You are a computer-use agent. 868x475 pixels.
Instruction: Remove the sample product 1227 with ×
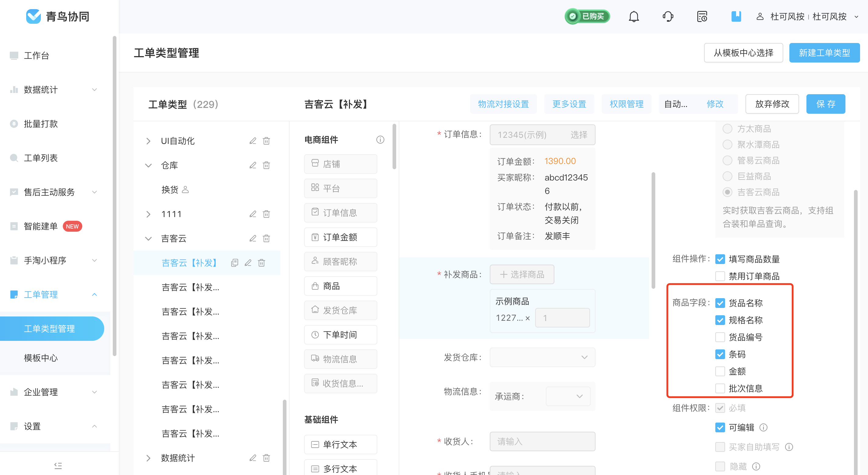[528, 318]
